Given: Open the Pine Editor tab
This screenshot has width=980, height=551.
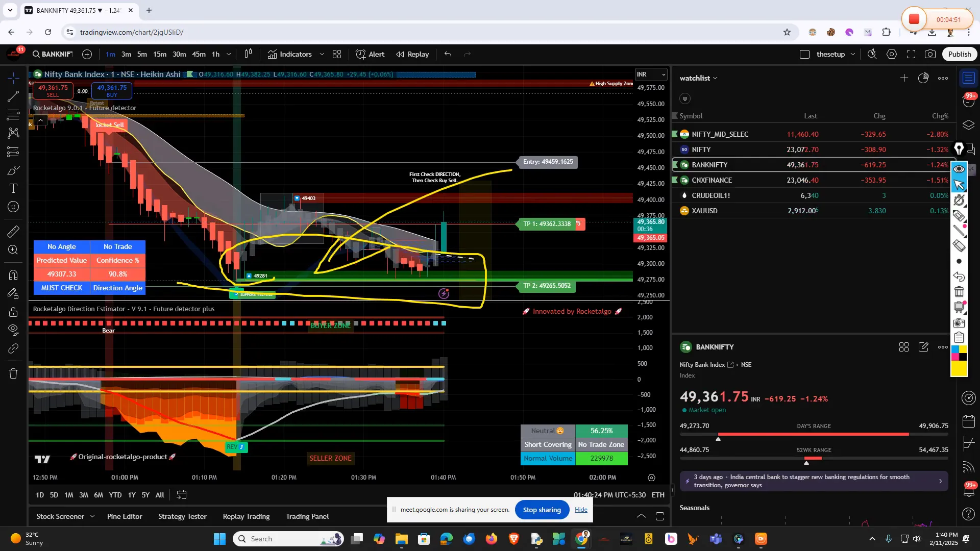Looking at the screenshot, I should [125, 516].
